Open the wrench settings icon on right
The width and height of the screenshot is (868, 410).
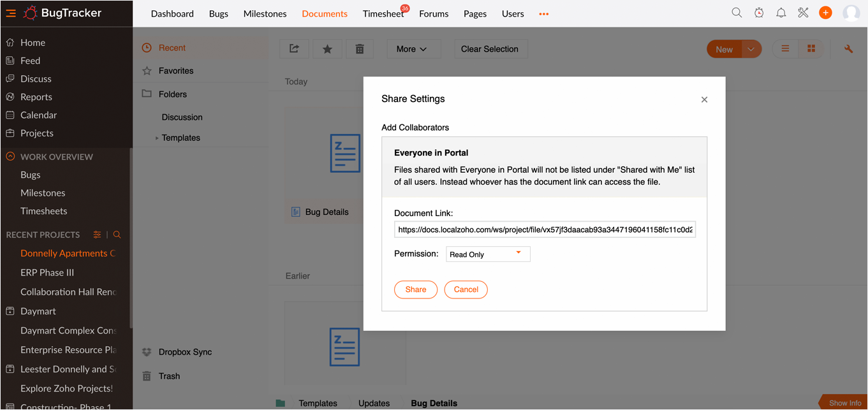tap(848, 49)
